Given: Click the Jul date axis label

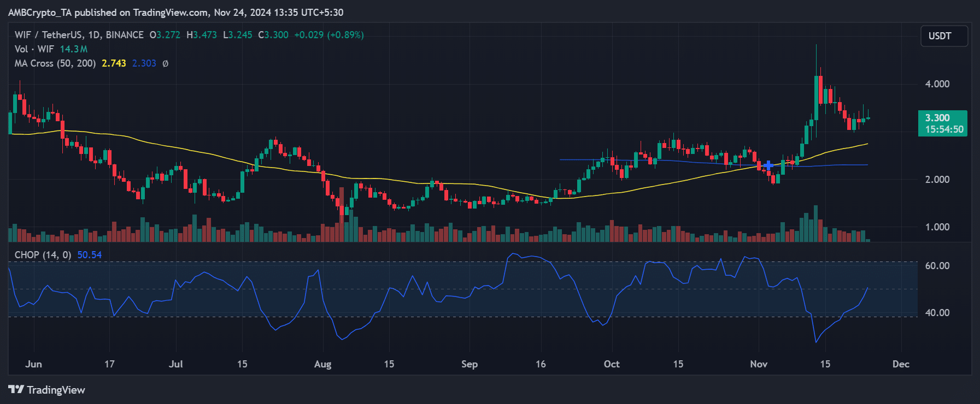Looking at the screenshot, I should (176, 364).
